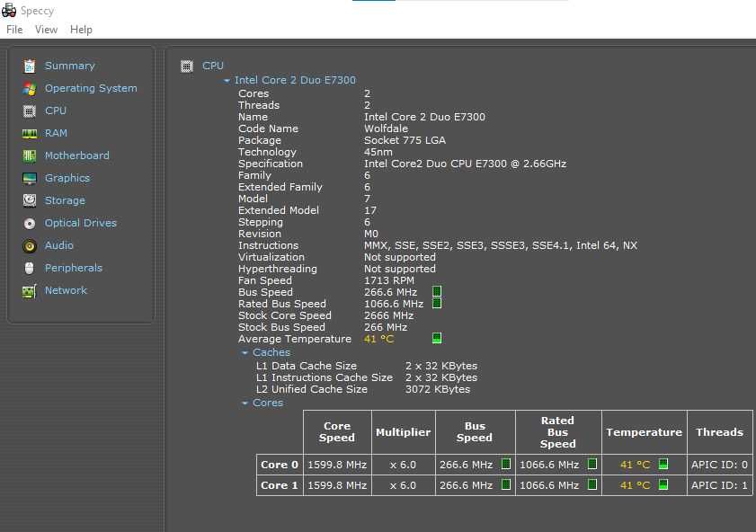
Task: Click the Speccy app icon in title bar
Action: 9,11
